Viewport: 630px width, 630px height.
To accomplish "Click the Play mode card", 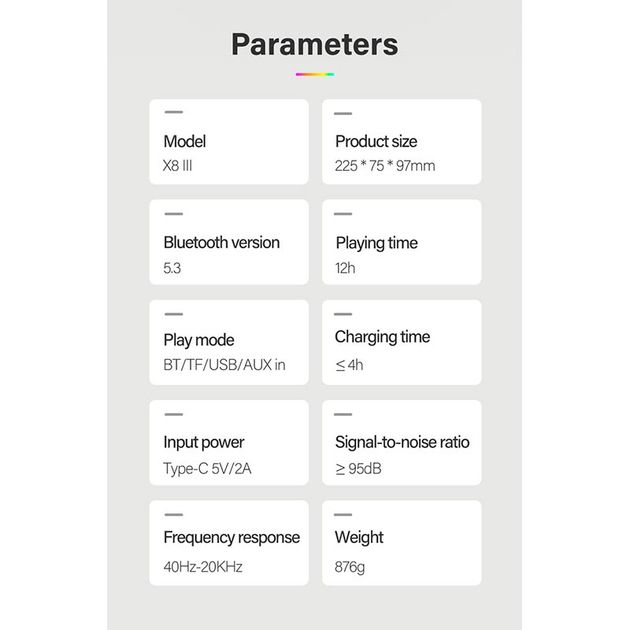I will [x=229, y=343].
